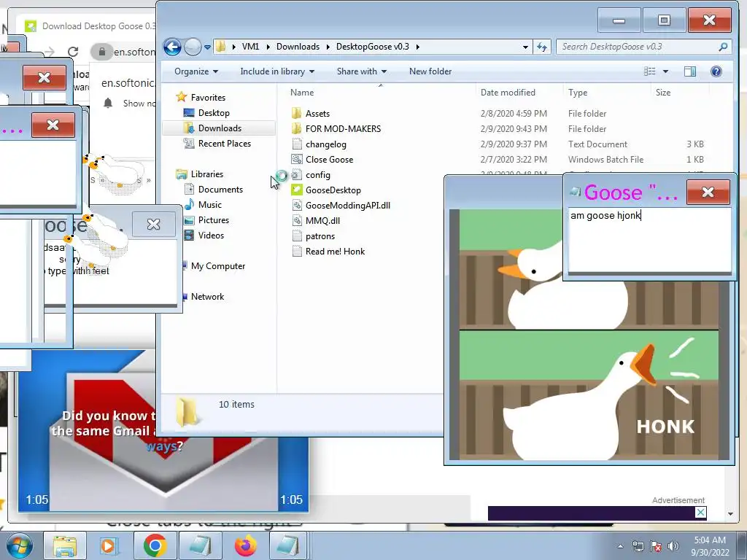Image resolution: width=747 pixels, height=560 pixels.
Task: Open Explorer help icon
Action: (x=716, y=71)
